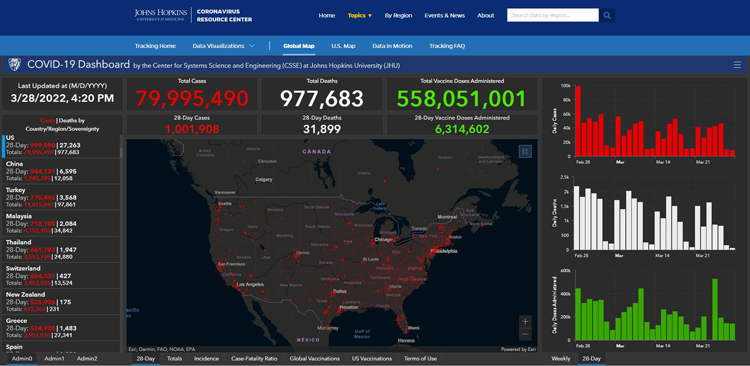Open the dashboard hamburger menu
The width and height of the screenshot is (750, 366).
click(737, 65)
